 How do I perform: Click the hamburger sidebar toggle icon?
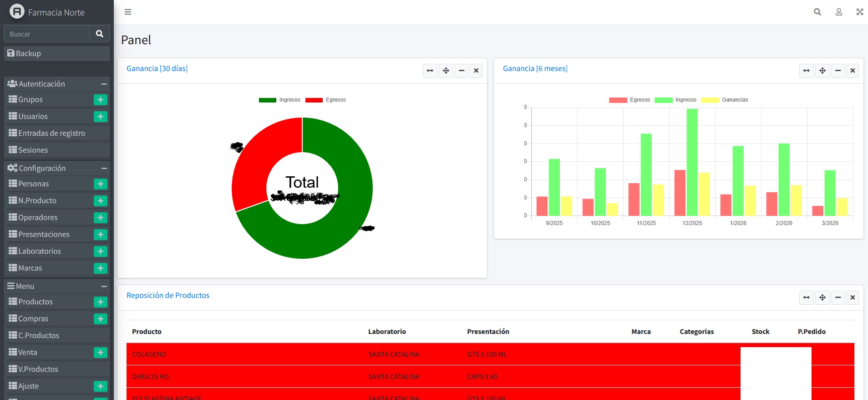click(x=128, y=12)
